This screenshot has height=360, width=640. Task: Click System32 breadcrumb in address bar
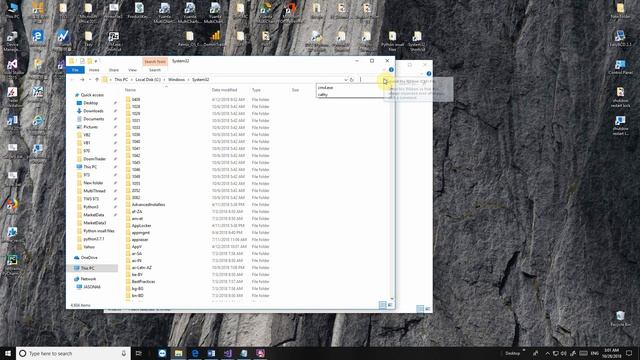pyautogui.click(x=200, y=80)
